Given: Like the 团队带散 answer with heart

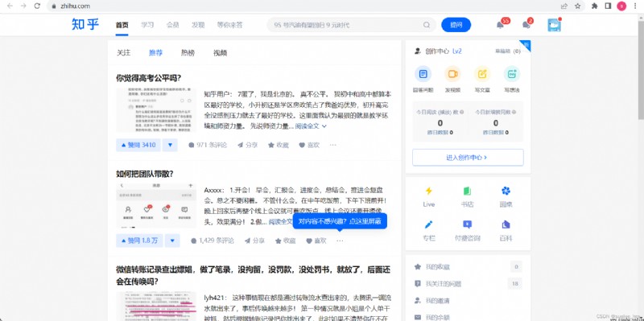Looking at the screenshot, I should click(x=316, y=241).
